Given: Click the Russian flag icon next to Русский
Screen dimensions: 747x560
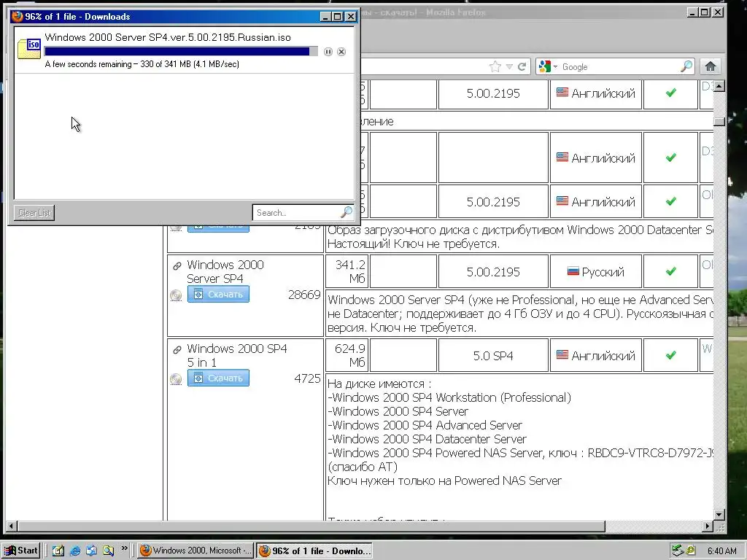Looking at the screenshot, I should coord(573,271).
